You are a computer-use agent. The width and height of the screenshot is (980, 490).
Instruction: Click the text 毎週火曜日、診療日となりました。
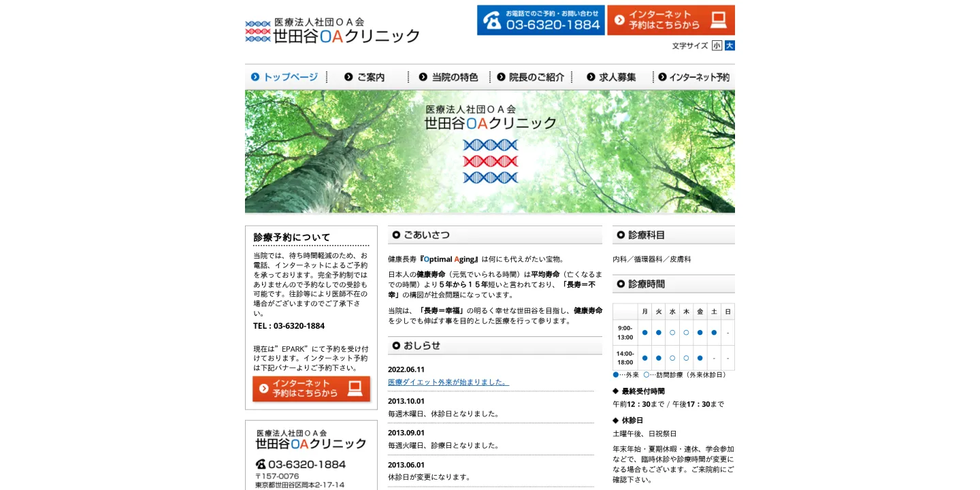(444, 445)
